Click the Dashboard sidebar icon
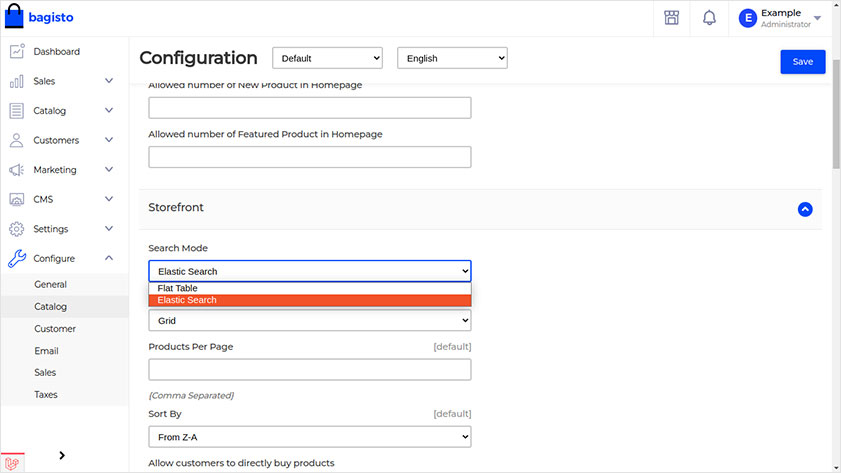The width and height of the screenshot is (841, 473). pyautogui.click(x=16, y=52)
